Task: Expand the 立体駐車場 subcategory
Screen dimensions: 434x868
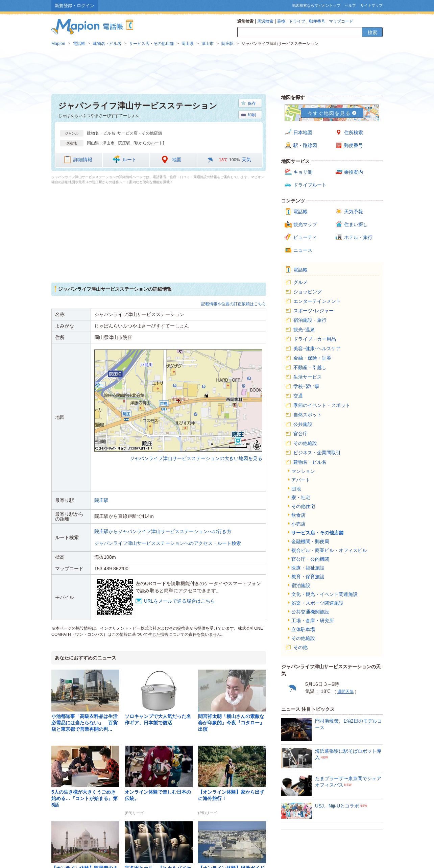Action: (303, 629)
